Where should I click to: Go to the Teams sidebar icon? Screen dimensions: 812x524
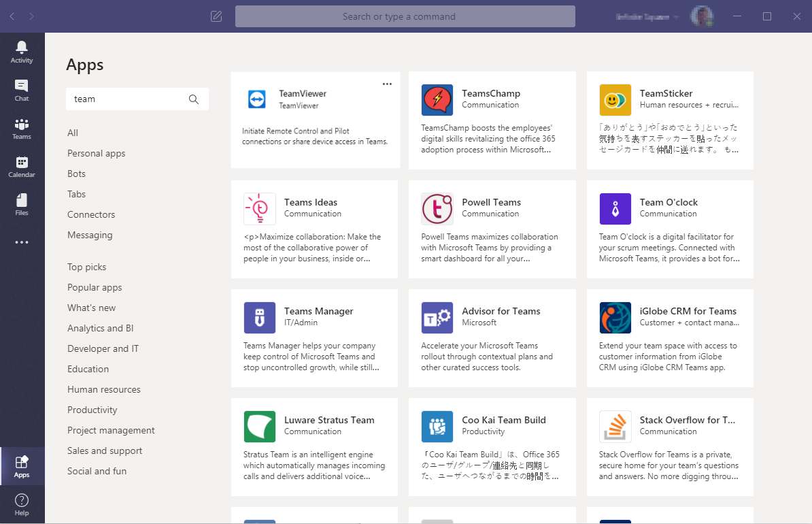(22, 127)
